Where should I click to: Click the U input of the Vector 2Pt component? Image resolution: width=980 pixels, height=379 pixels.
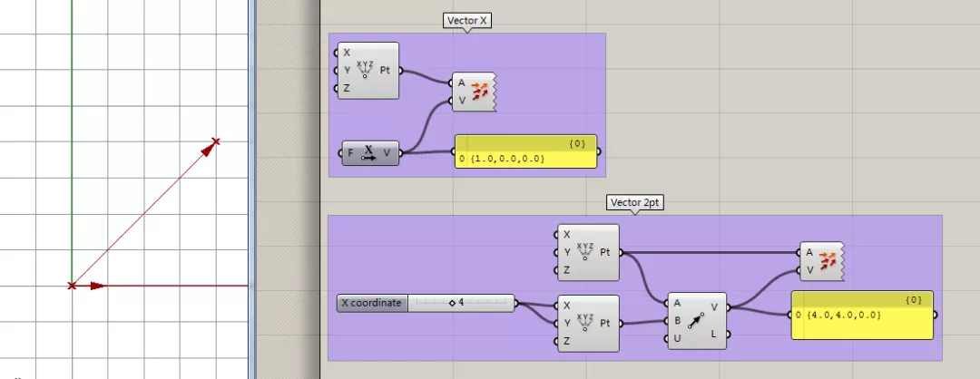(678, 338)
